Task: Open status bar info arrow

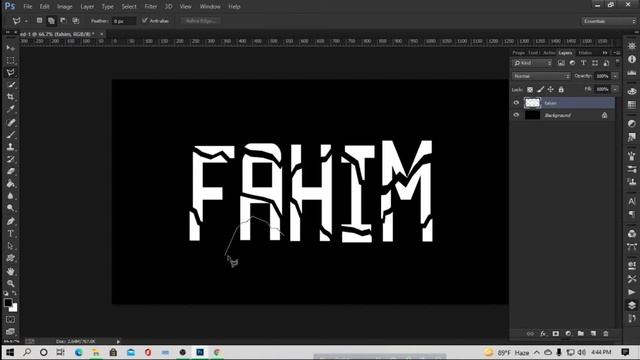Action: pos(118,341)
